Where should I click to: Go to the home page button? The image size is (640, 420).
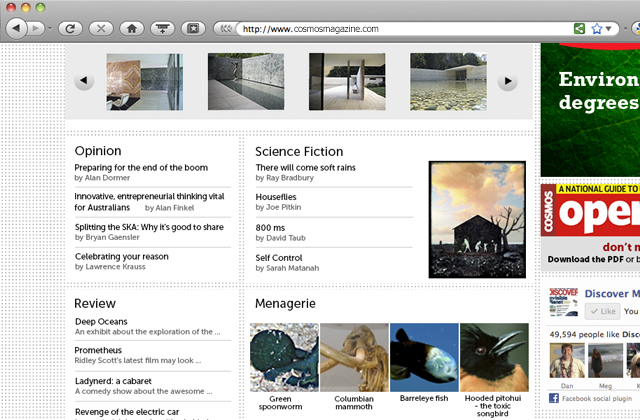(131, 29)
